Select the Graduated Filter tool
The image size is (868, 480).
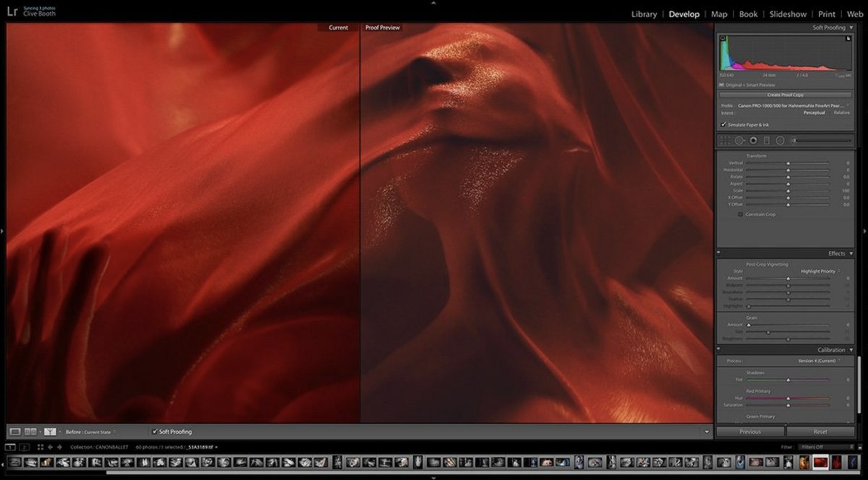coord(767,141)
